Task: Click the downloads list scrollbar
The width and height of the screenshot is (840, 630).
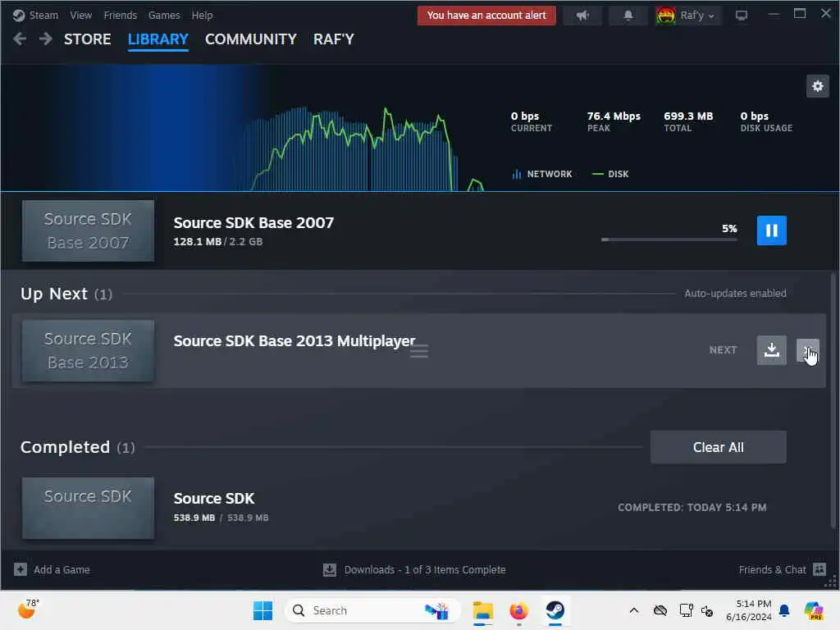Action: (833, 400)
